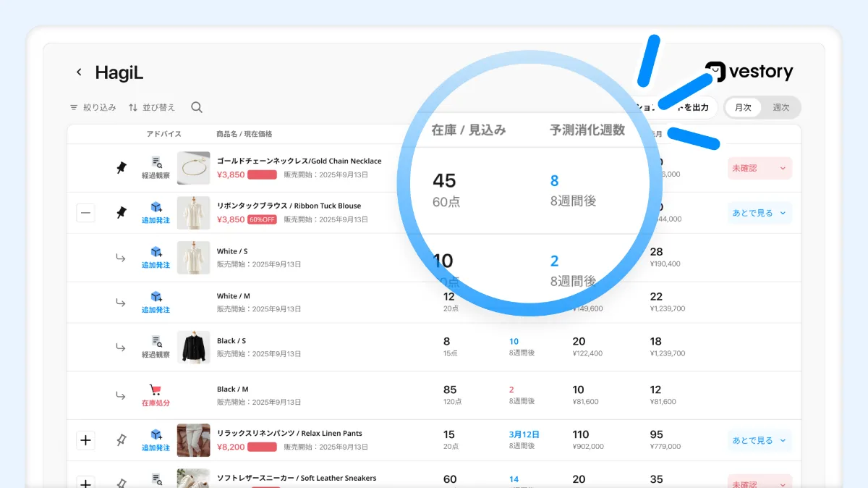Select the ゴールドチェーンネックレス/Gold Chain Necklace name
Image resolution: width=868 pixels, height=488 pixels.
coord(299,161)
